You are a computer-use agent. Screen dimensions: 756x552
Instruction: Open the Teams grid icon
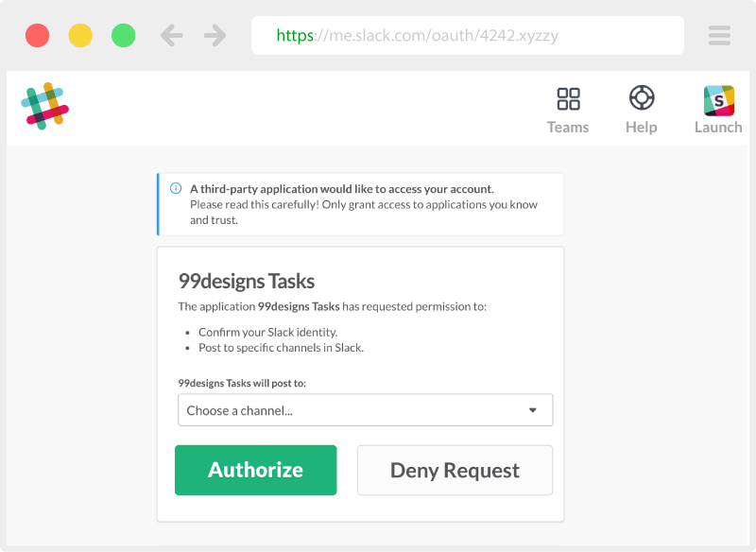[x=568, y=98]
